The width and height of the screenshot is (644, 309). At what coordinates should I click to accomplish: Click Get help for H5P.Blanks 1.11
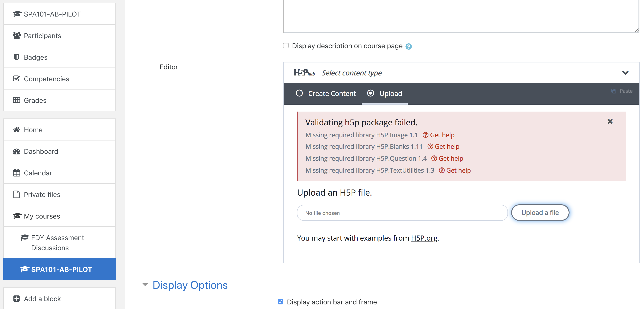click(447, 147)
